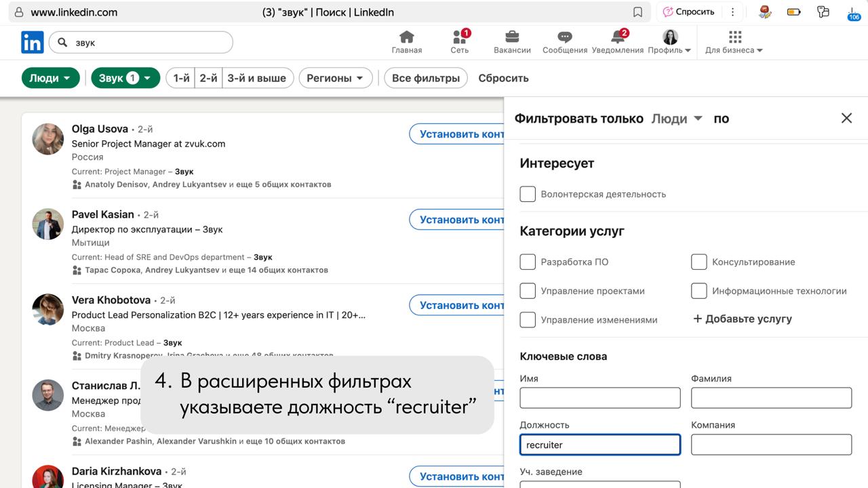868x488 pixels.
Task: Click the browser profile avatar icon
Action: (x=765, y=12)
